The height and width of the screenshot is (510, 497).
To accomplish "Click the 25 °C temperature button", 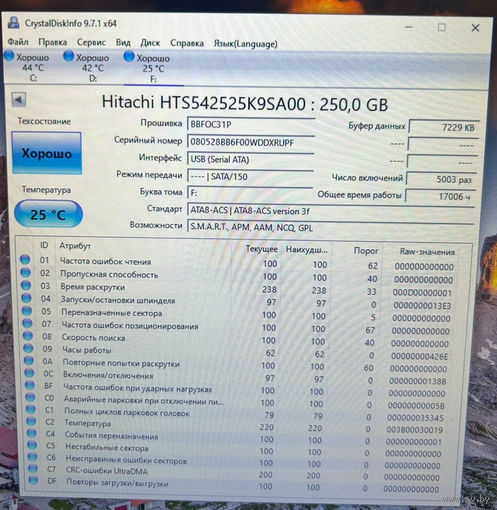I will point(48,214).
